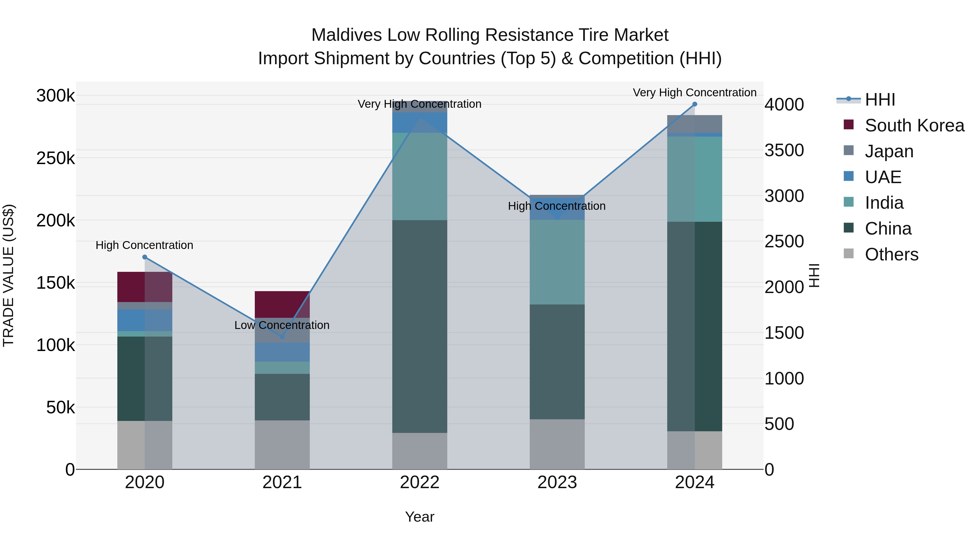Click 2020 Others bar segment
This screenshot has height=551, width=980.
[x=145, y=445]
